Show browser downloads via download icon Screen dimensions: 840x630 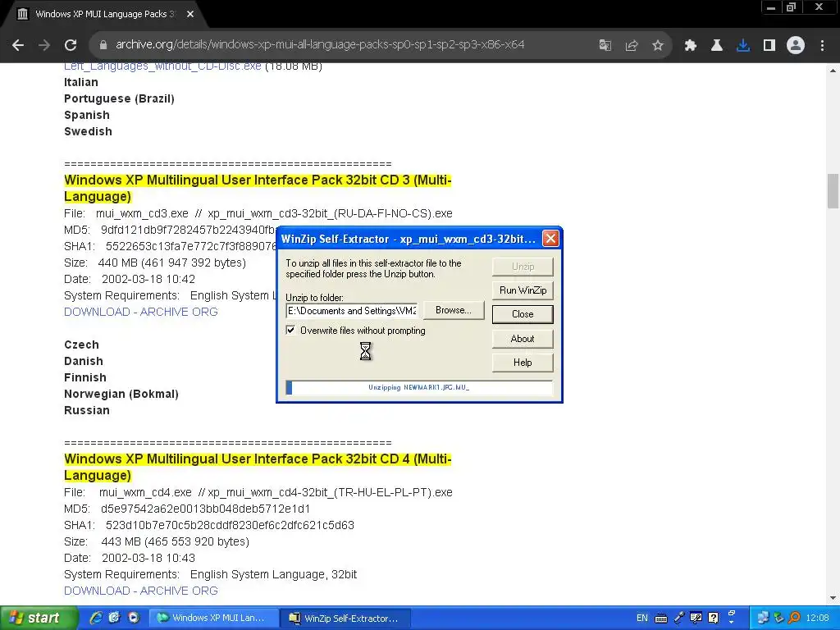point(743,45)
